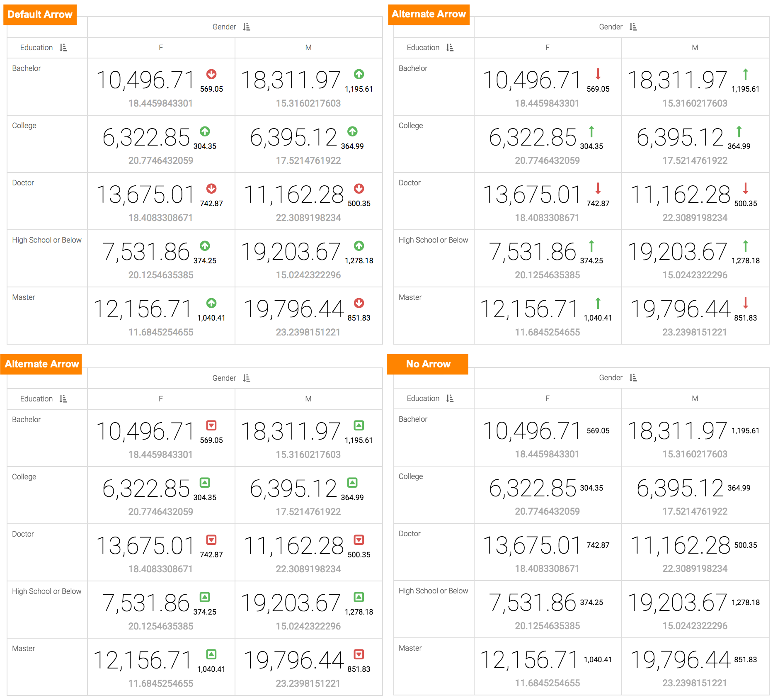Click the 569.05 value in No Arrow table
The image size is (773, 700).
[598, 431]
